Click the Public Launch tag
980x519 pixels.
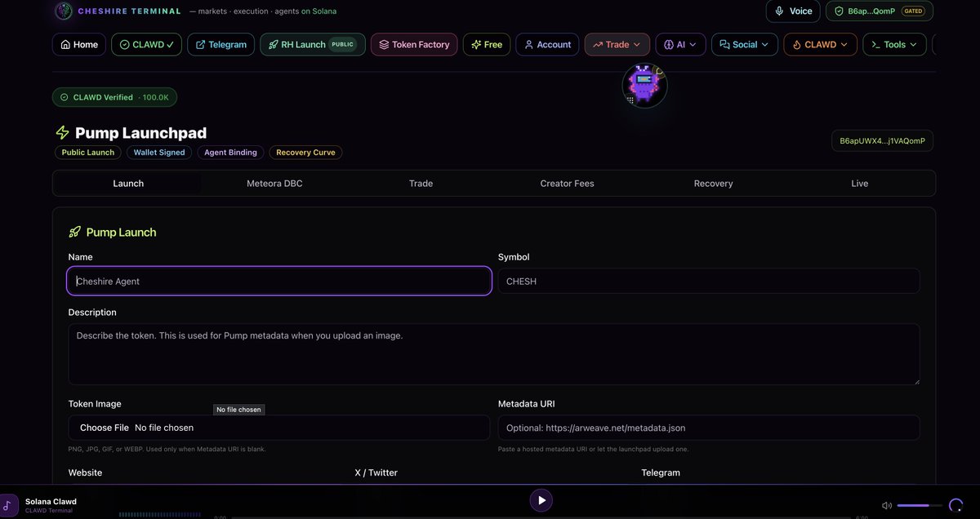coord(88,153)
